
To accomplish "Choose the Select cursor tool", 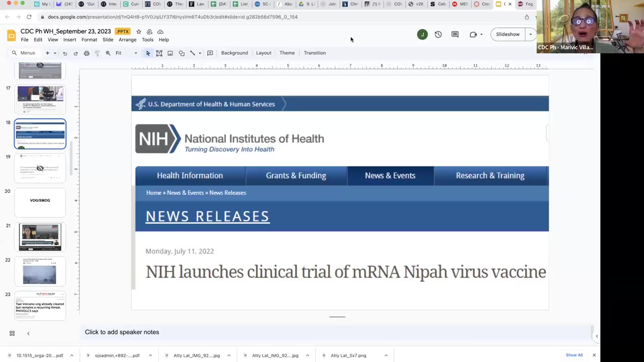I will [x=148, y=53].
